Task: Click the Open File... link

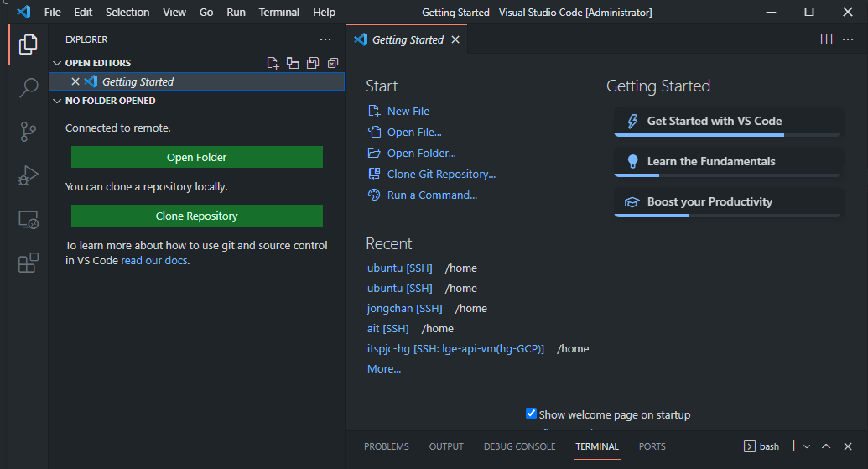Action: [x=414, y=132]
